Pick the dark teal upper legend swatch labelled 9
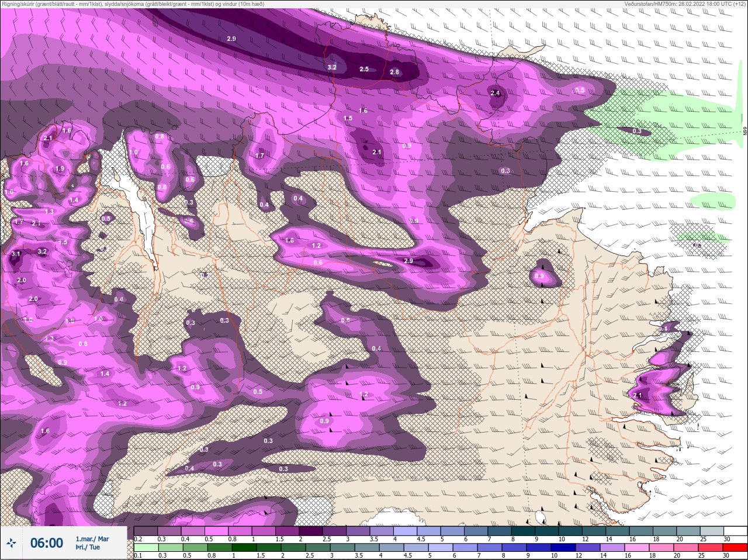 [546, 531]
